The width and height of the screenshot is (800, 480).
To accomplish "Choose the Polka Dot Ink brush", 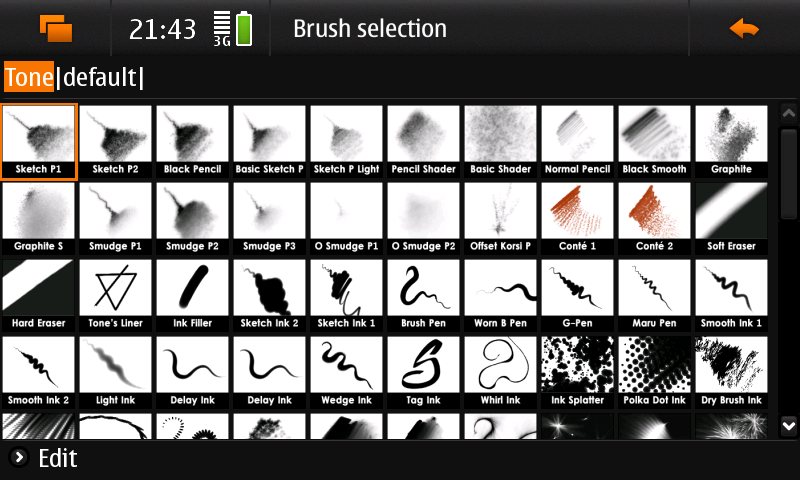I will 654,372.
